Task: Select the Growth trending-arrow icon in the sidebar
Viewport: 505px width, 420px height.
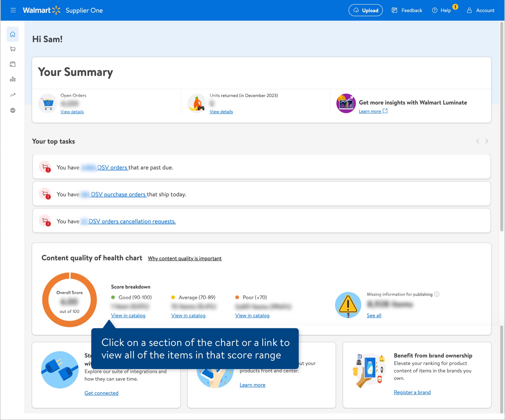Action: (12, 95)
